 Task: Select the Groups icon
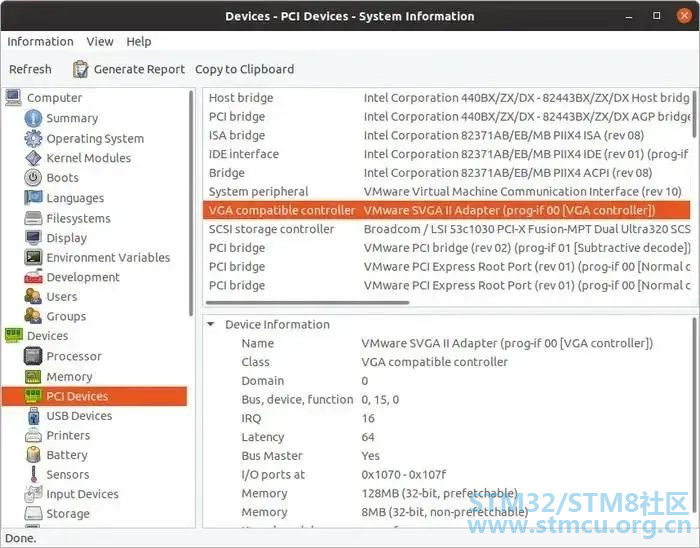point(33,316)
